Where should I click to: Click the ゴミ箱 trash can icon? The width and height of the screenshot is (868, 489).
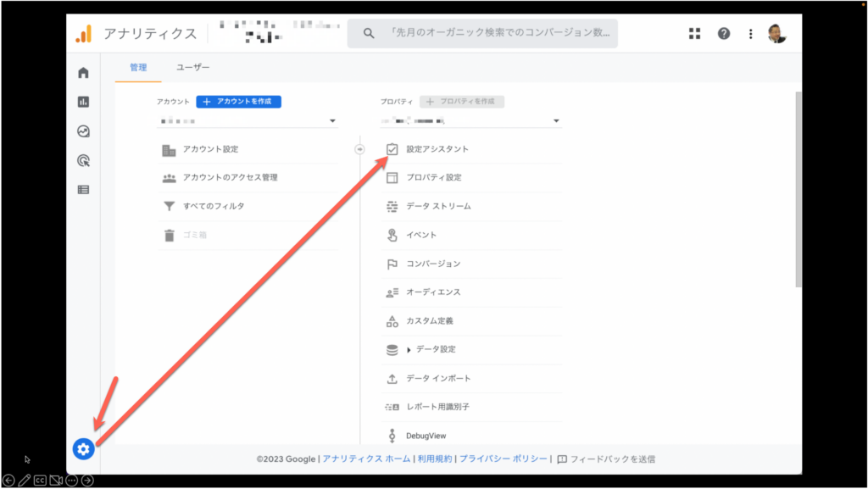pos(169,235)
